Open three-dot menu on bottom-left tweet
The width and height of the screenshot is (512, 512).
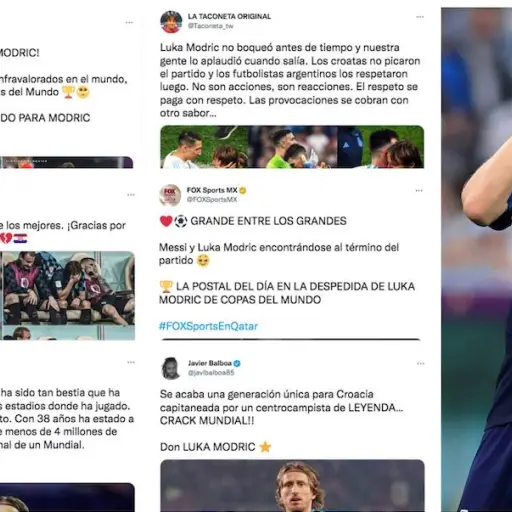pos(131,362)
